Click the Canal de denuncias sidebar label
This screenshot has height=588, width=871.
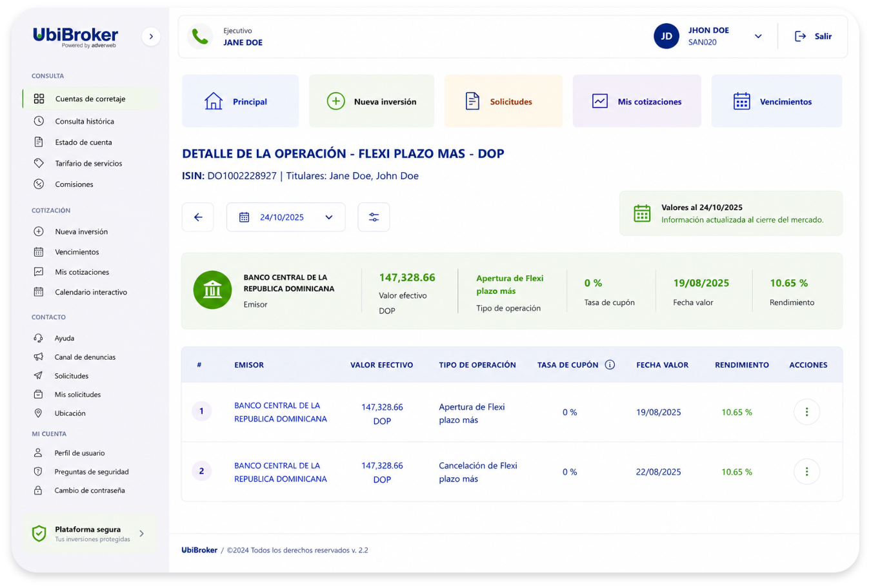pos(85,357)
